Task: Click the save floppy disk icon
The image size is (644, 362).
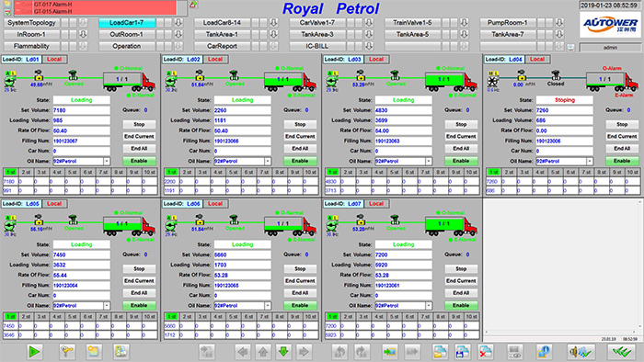Action: coord(463,352)
